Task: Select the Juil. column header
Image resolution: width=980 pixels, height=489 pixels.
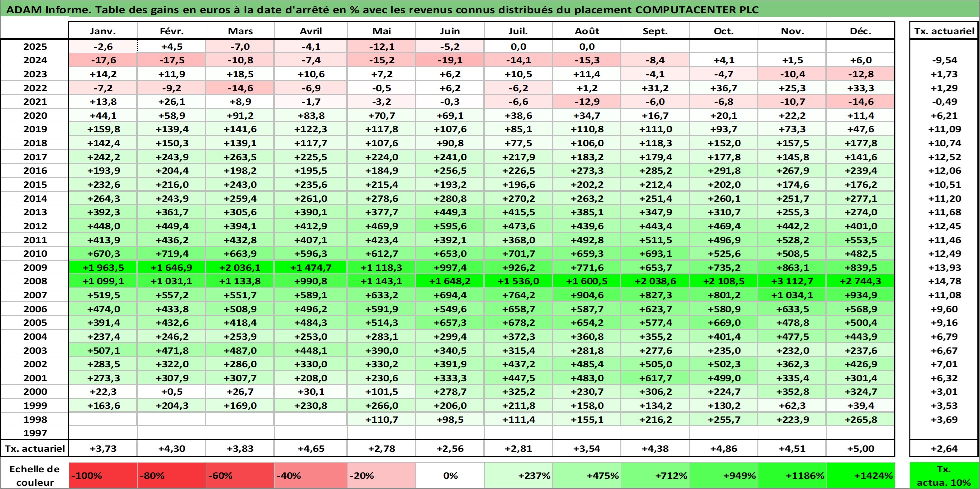Action: click(x=519, y=31)
